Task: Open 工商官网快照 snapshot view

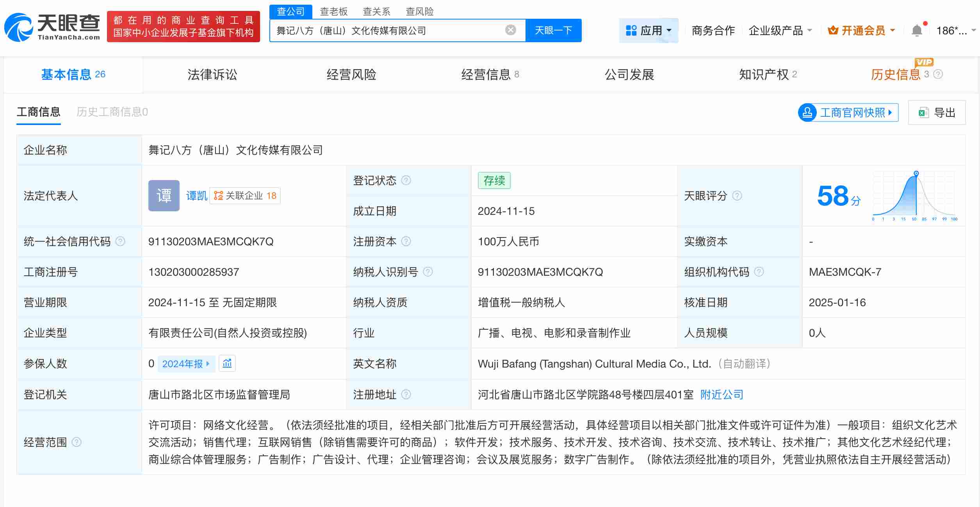Action: click(847, 112)
